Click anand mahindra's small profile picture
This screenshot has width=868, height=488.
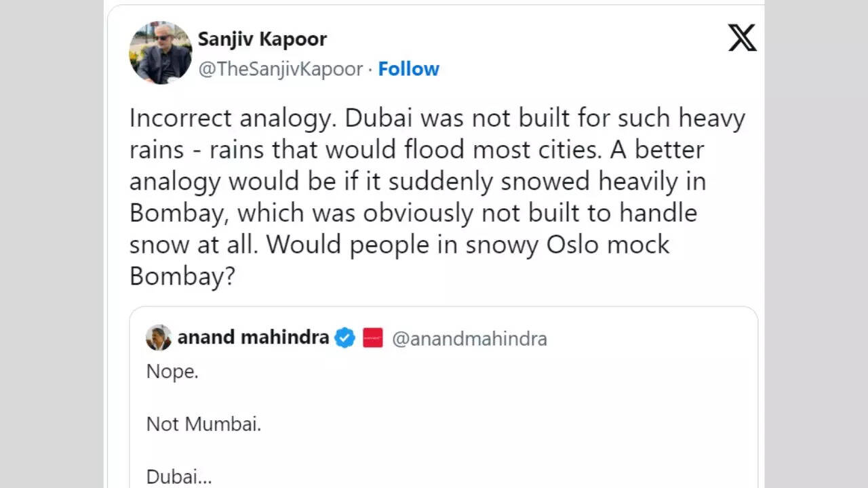(159, 338)
